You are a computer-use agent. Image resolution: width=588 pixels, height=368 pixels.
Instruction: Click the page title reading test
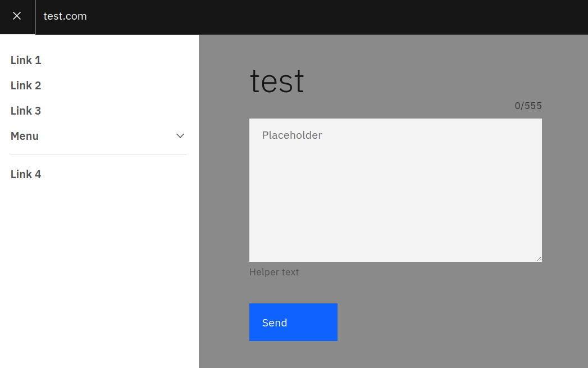pos(276,81)
